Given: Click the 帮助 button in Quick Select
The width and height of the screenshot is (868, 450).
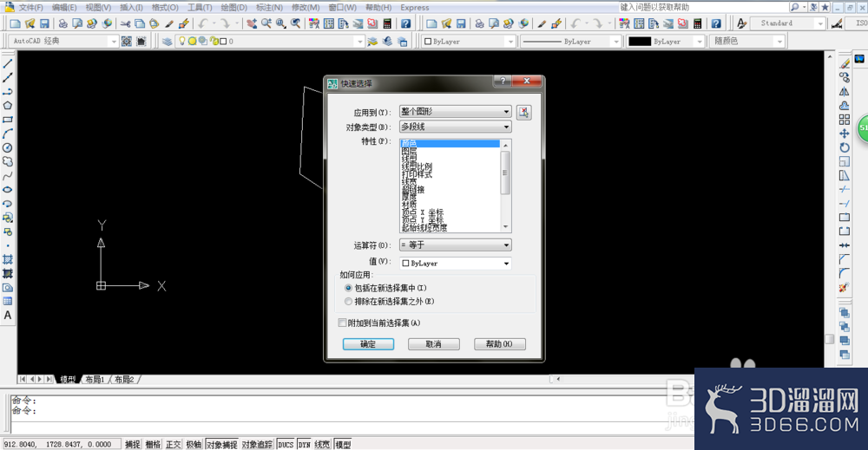Looking at the screenshot, I should click(499, 344).
